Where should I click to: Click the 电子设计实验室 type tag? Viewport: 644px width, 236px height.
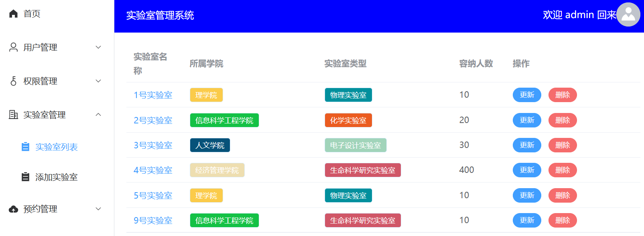[x=355, y=145]
